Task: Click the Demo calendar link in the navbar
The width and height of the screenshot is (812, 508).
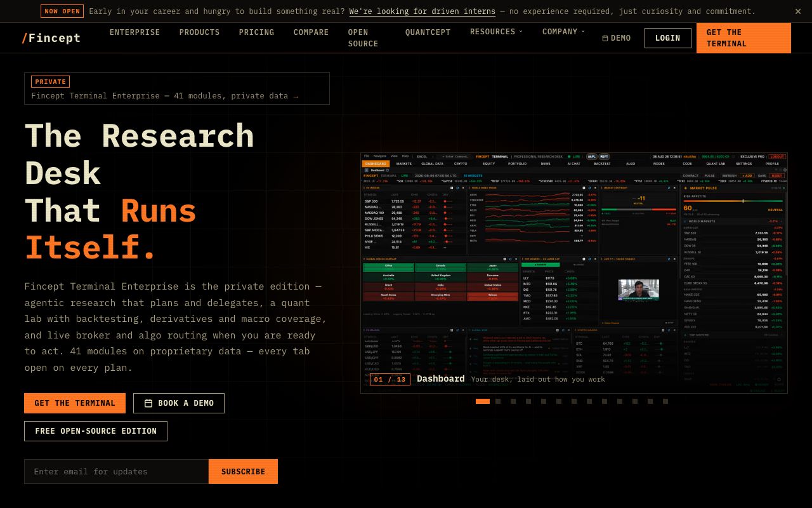Action: point(616,38)
